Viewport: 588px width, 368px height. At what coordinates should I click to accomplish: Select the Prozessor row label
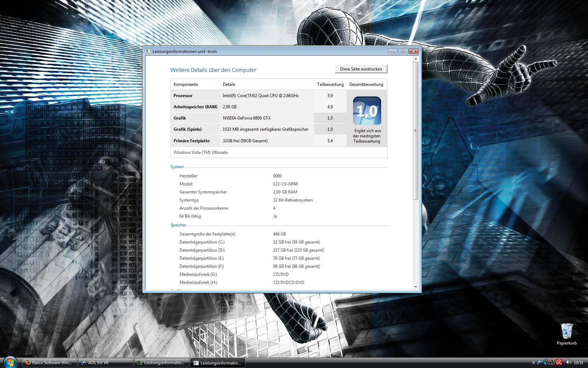tap(183, 96)
